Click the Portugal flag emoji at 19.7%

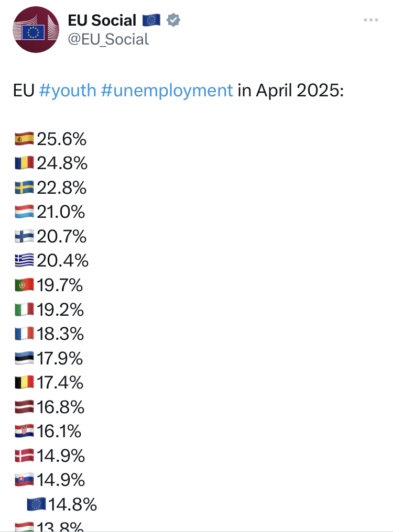(25, 285)
